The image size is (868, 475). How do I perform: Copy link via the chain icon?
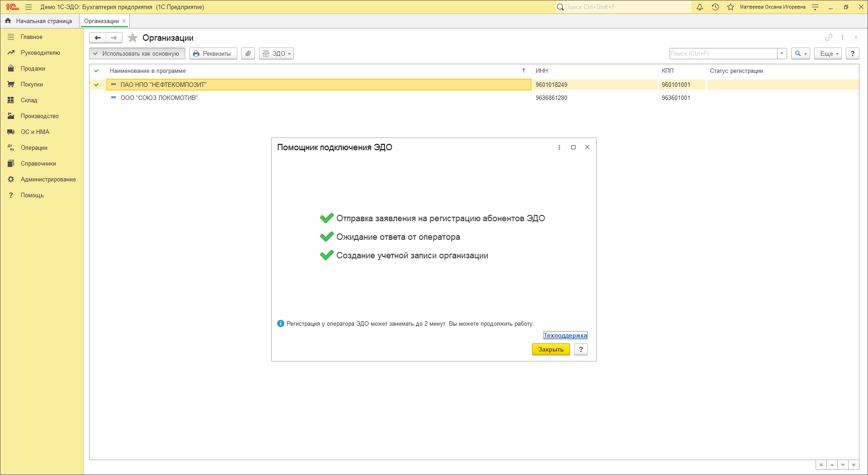[829, 38]
